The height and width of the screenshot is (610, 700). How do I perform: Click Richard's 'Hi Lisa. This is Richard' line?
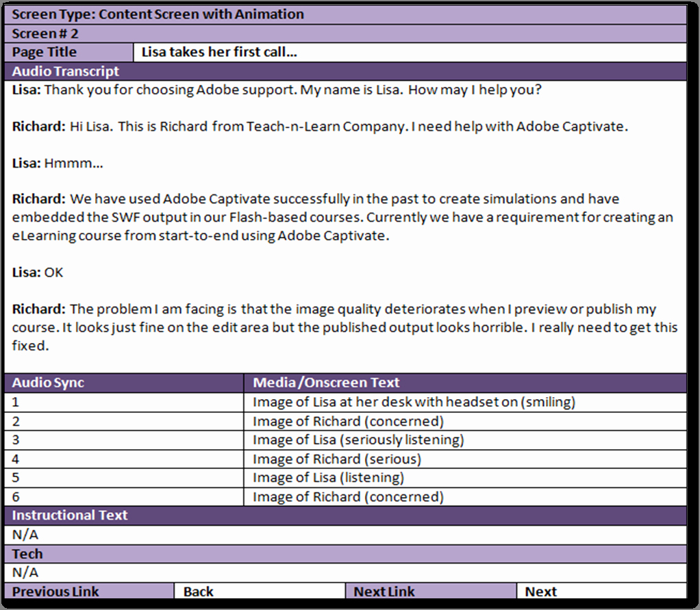coord(320,127)
